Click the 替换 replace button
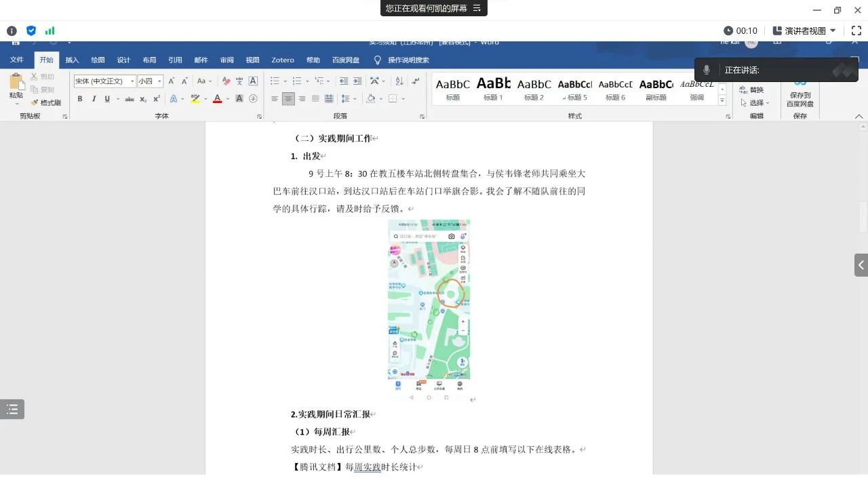Screen dimensions: 868x478 tap(751, 90)
